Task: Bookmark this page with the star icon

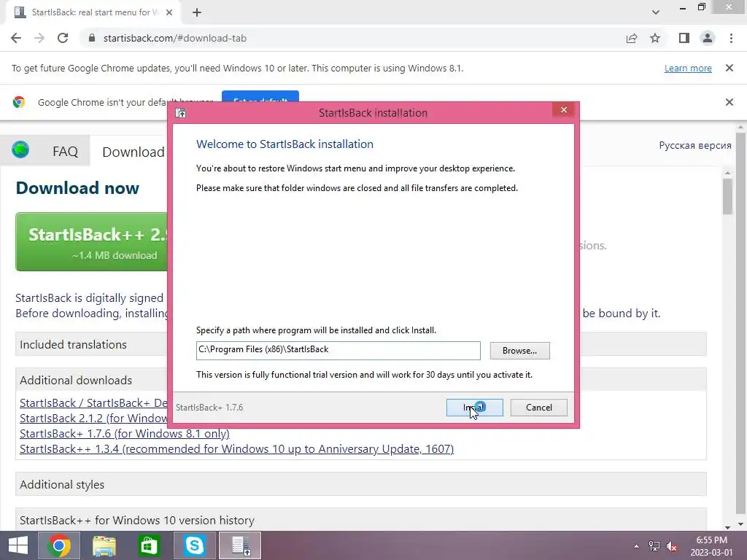Action: click(655, 38)
